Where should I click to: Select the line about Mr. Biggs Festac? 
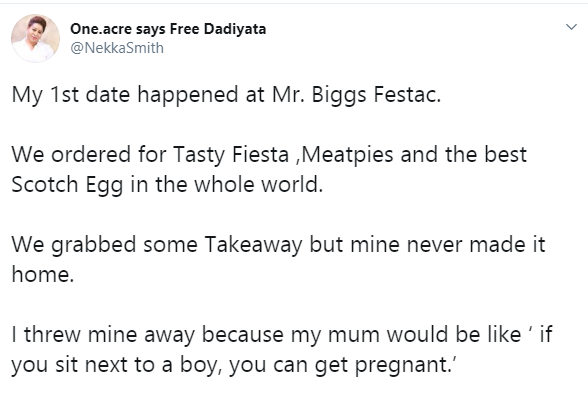(226, 94)
